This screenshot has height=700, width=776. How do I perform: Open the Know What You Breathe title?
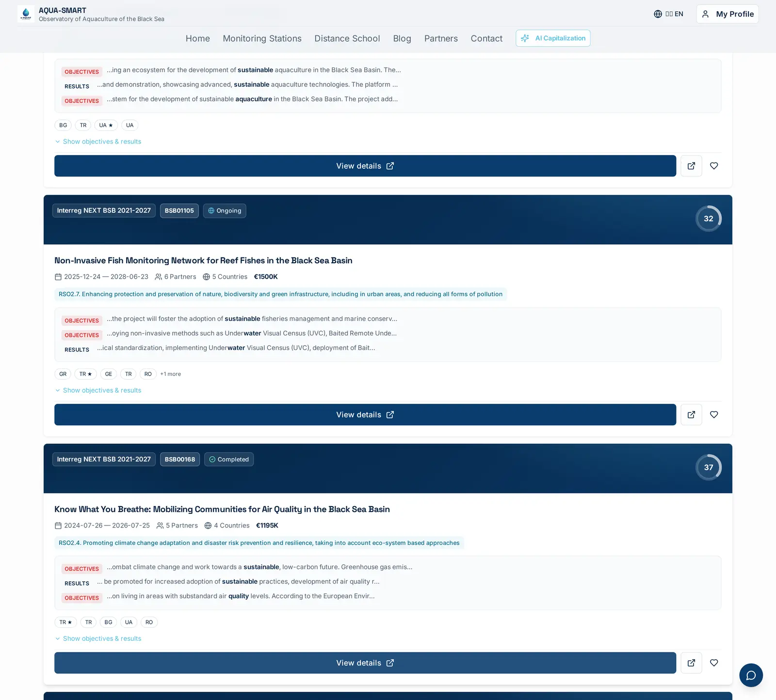coord(222,509)
